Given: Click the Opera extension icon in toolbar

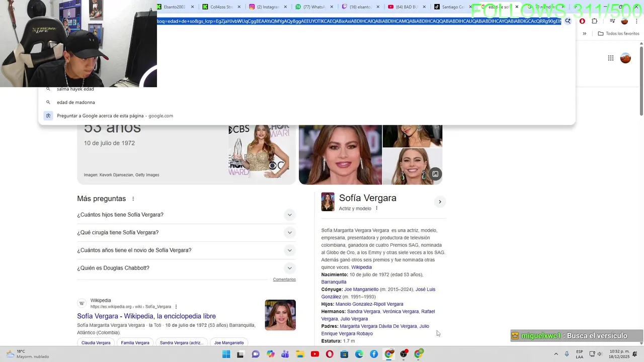Looking at the screenshot, I should pyautogui.click(x=582, y=21).
